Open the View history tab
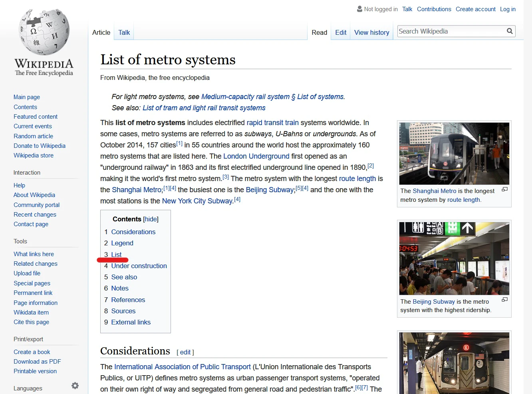The height and width of the screenshot is (394, 532). click(x=371, y=32)
